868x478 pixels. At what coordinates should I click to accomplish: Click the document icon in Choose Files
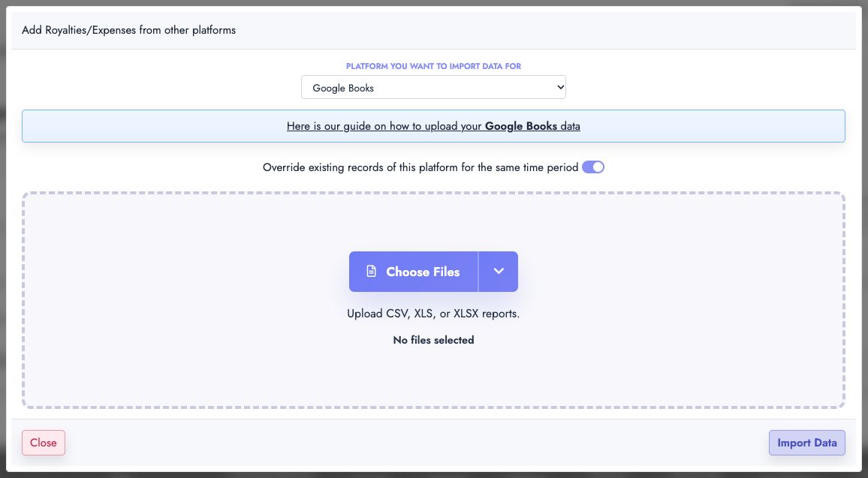click(x=372, y=272)
